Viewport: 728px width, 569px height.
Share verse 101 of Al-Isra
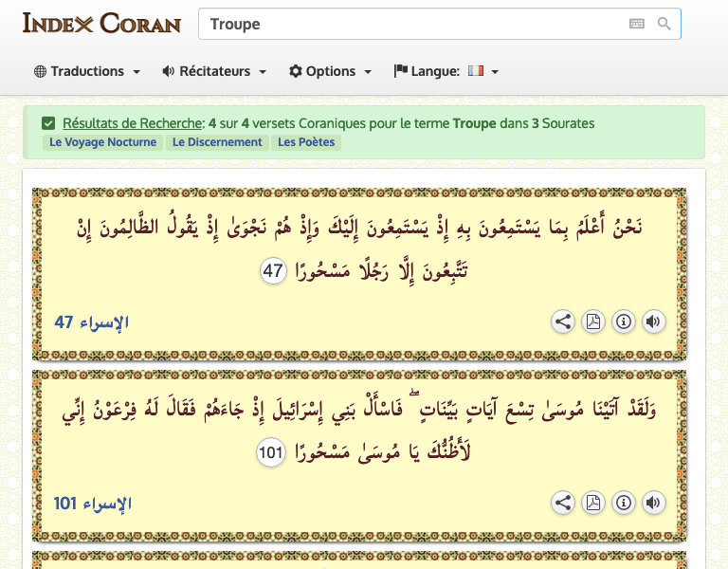[563, 503]
